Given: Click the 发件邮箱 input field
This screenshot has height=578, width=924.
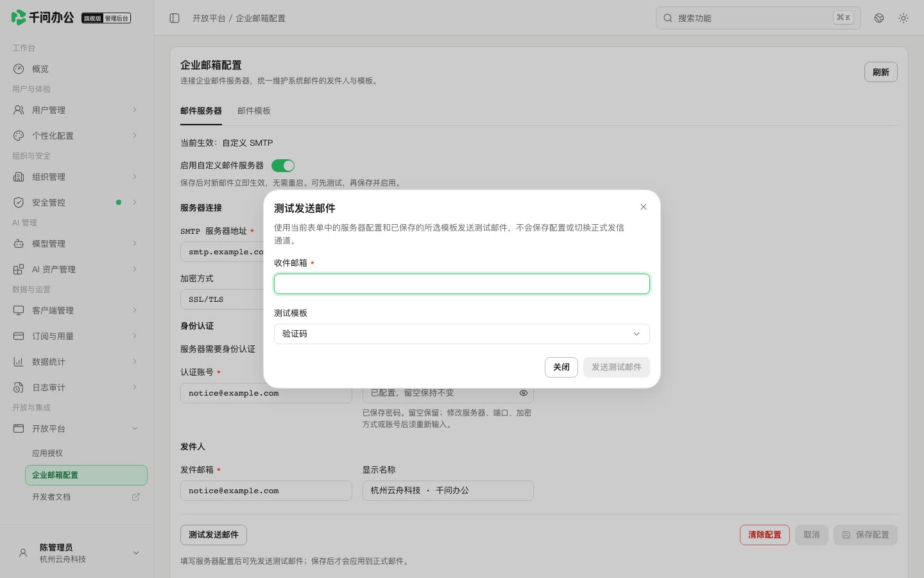Looking at the screenshot, I should [x=266, y=491].
